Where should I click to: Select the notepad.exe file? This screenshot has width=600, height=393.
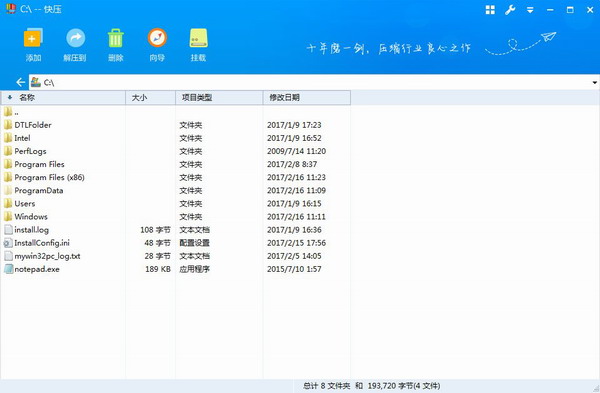click(x=37, y=269)
